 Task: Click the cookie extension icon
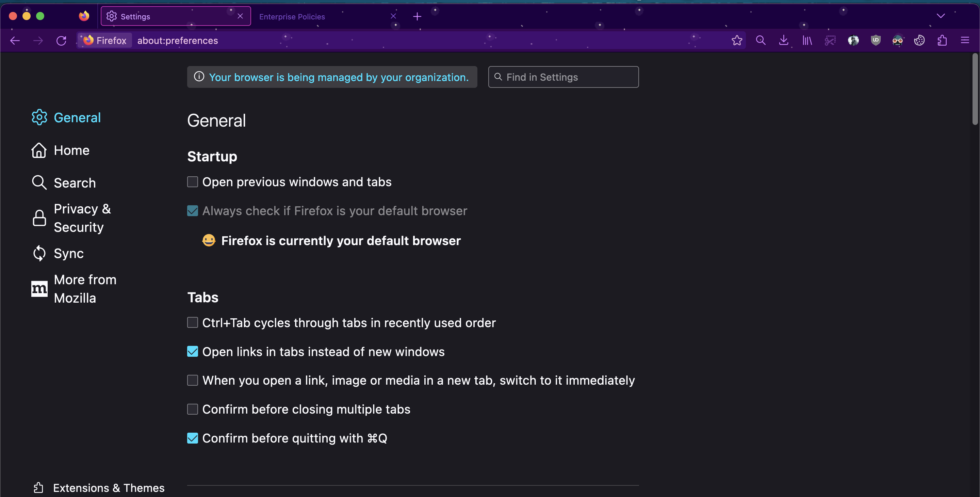919,40
